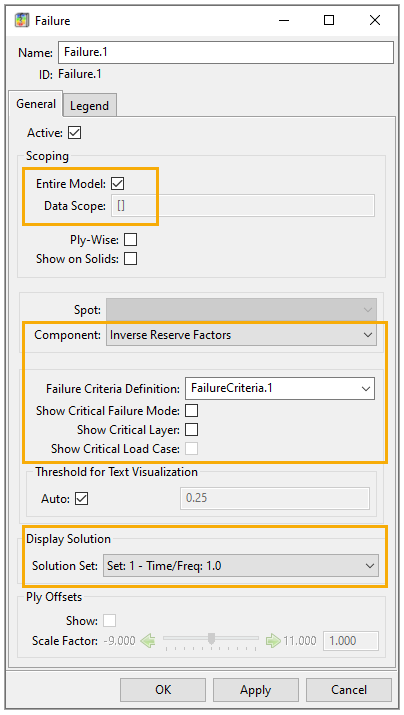Enable the Ply-Wise checkbox
The image size is (404, 715).
[x=130, y=239]
